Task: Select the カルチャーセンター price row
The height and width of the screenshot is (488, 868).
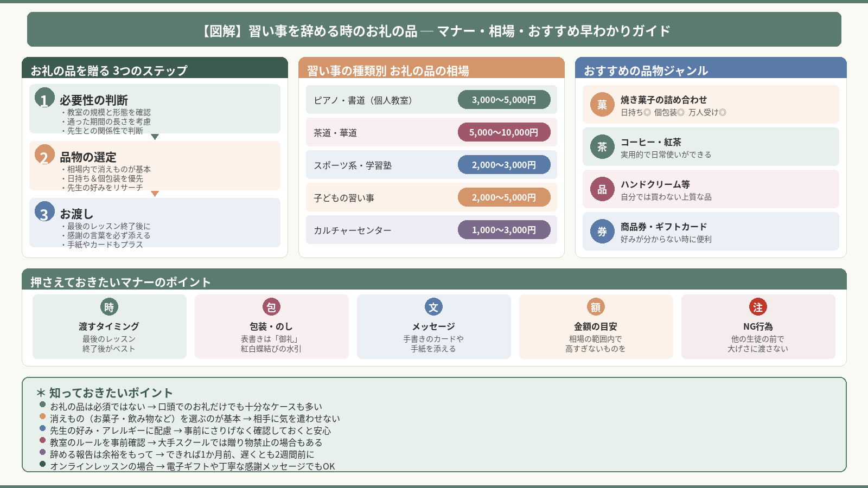Action: pos(431,230)
